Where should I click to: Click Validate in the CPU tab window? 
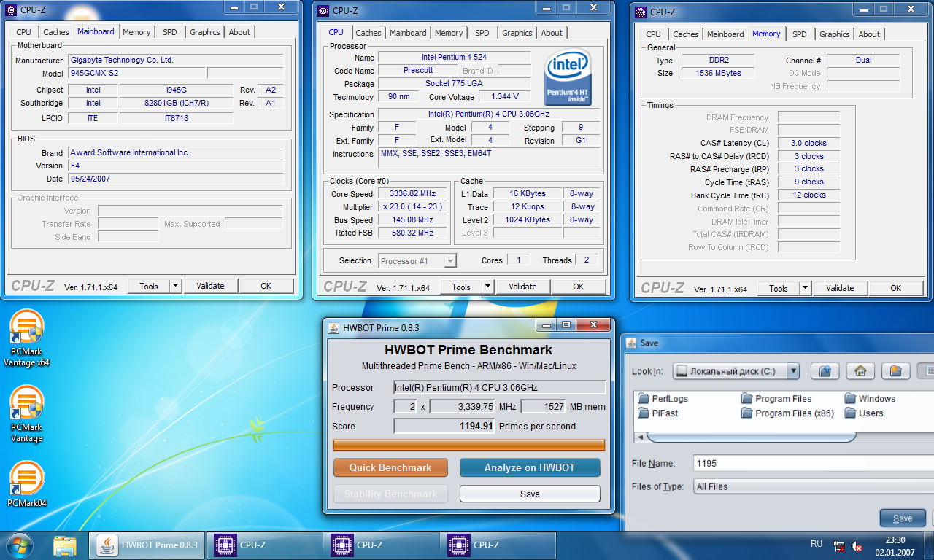tap(522, 287)
